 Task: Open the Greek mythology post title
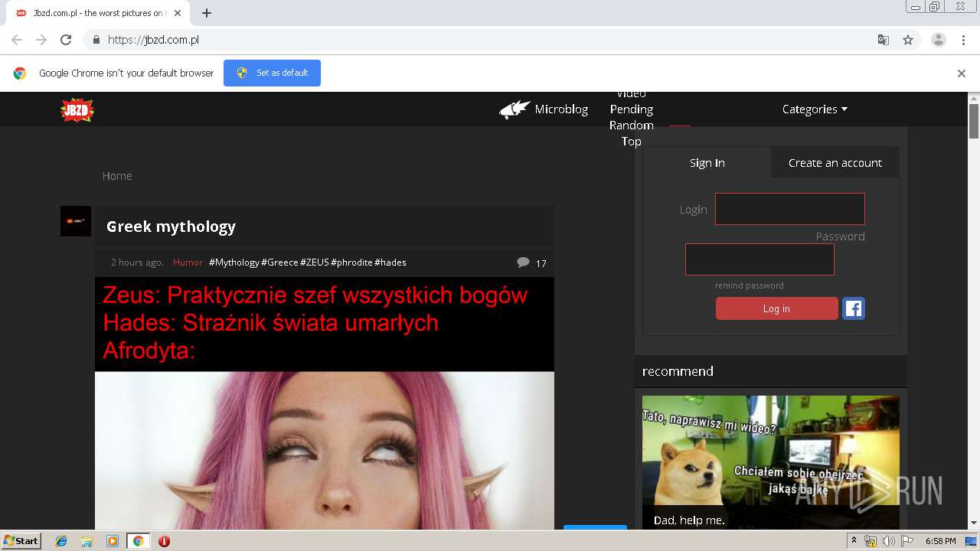[x=171, y=227]
